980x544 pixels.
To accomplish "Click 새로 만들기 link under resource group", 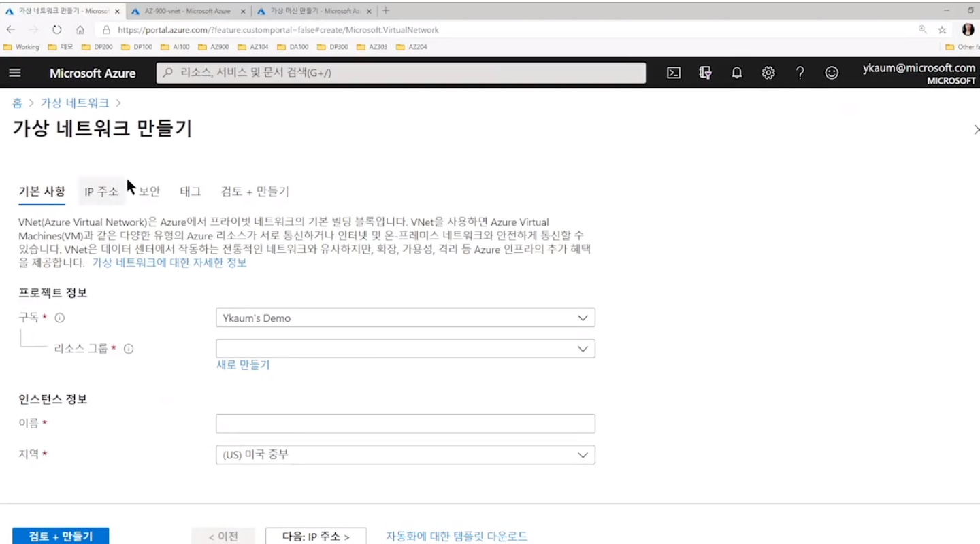I will click(243, 364).
